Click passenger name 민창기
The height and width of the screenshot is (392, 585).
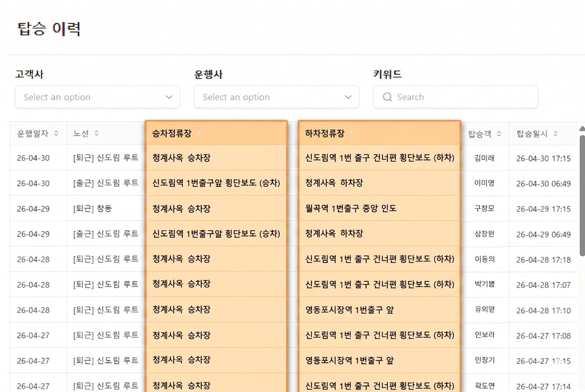coord(484,361)
